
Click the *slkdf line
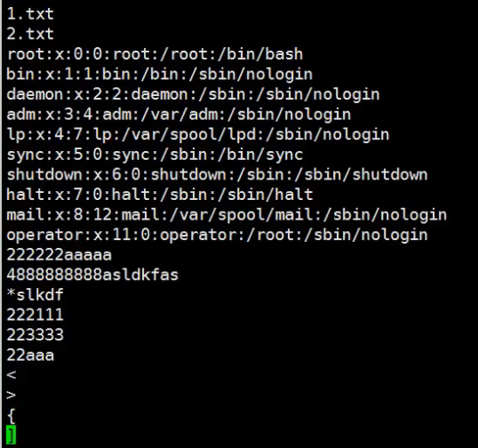pyautogui.click(x=35, y=295)
